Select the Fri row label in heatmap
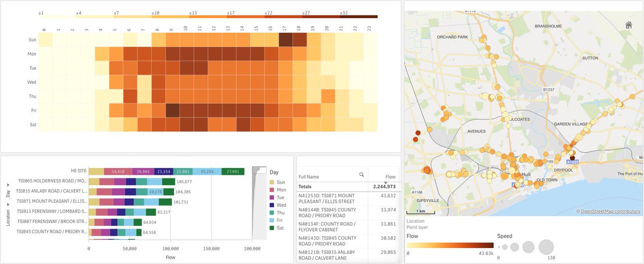644x264 pixels. (x=33, y=110)
